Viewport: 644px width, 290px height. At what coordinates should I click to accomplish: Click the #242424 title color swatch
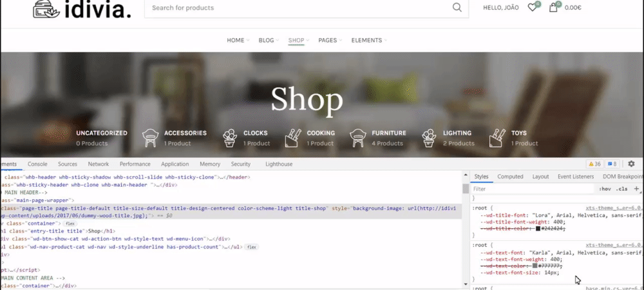538,228
